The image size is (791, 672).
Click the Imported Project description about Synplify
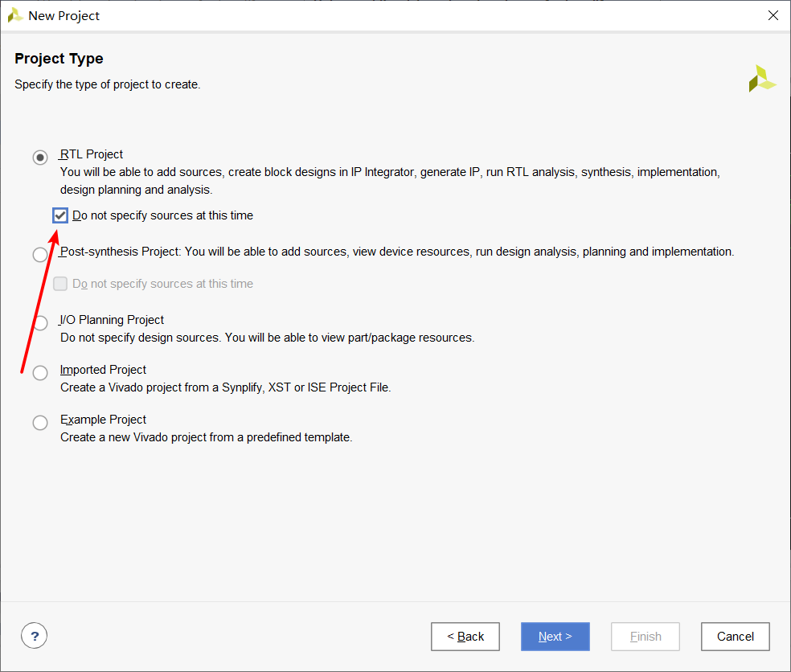pos(225,387)
